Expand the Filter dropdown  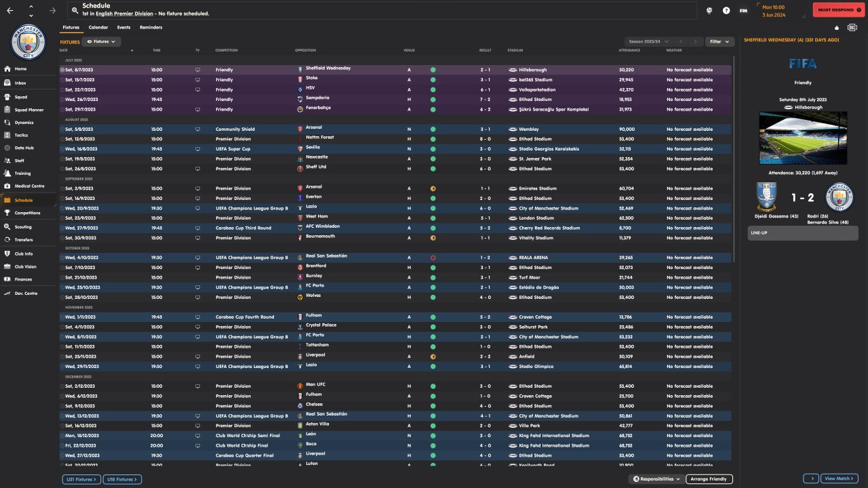(x=719, y=41)
